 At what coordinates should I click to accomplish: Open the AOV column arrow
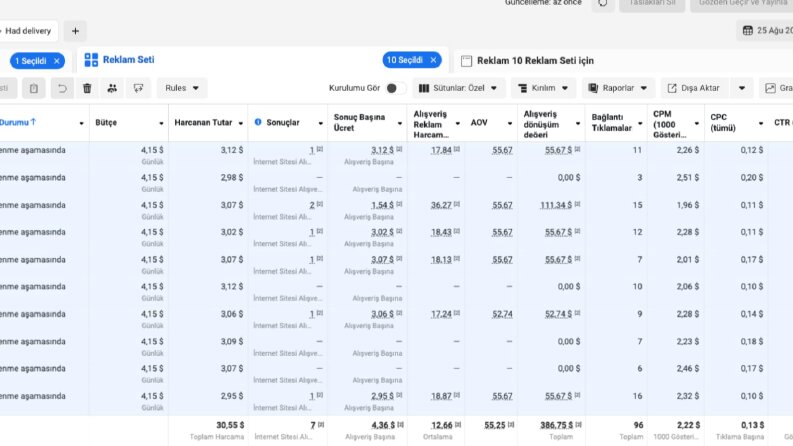510,123
